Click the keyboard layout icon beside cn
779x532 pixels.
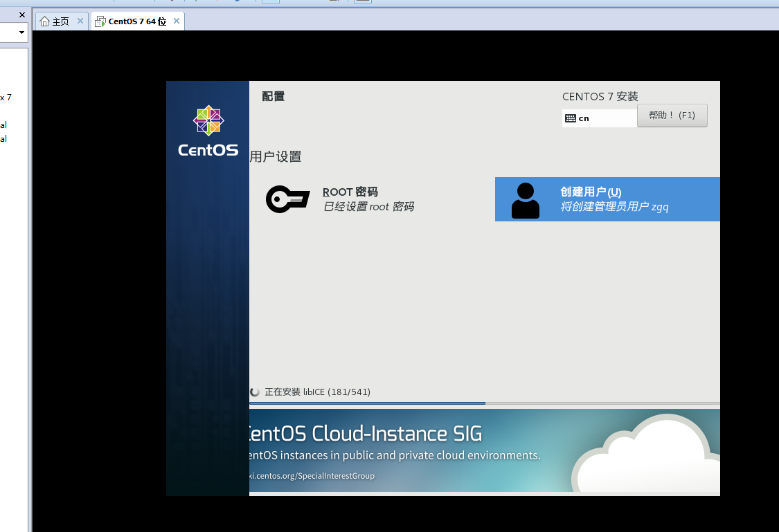pyautogui.click(x=571, y=118)
